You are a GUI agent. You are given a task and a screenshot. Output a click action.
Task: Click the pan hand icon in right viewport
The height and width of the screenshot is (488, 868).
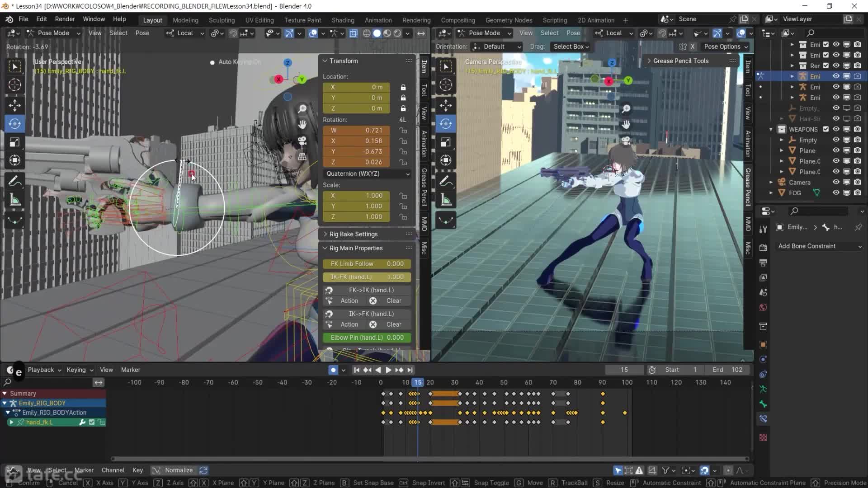tap(626, 124)
